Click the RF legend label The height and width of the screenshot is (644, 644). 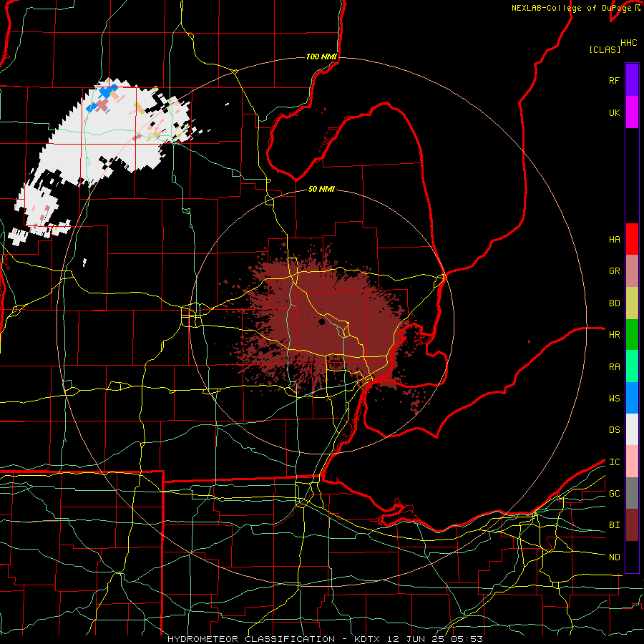[614, 81]
